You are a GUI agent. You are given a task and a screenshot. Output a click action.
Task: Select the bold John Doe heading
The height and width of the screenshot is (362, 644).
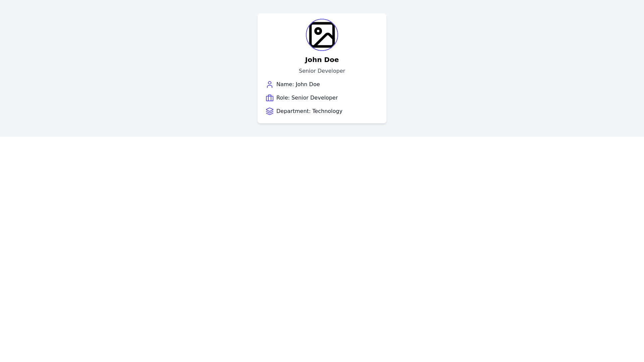tap(322, 60)
